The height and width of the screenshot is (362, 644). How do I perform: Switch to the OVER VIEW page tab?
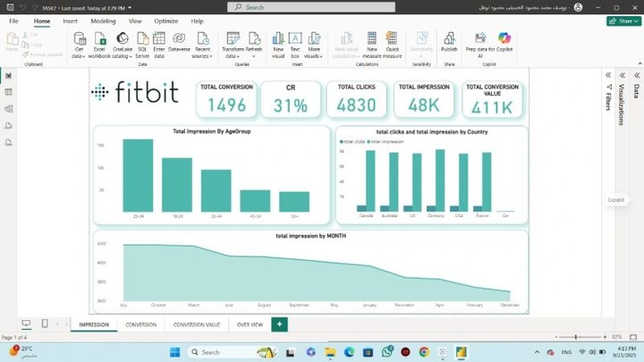coord(250,324)
